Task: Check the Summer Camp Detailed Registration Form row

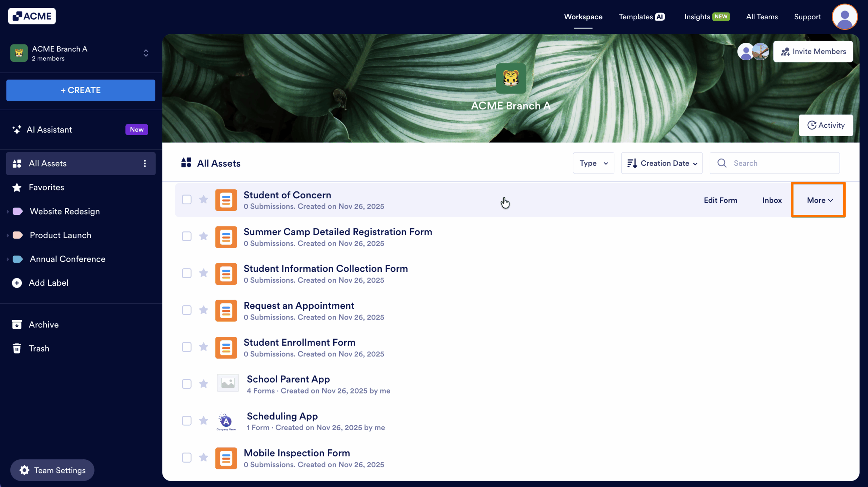Action: pos(187,237)
